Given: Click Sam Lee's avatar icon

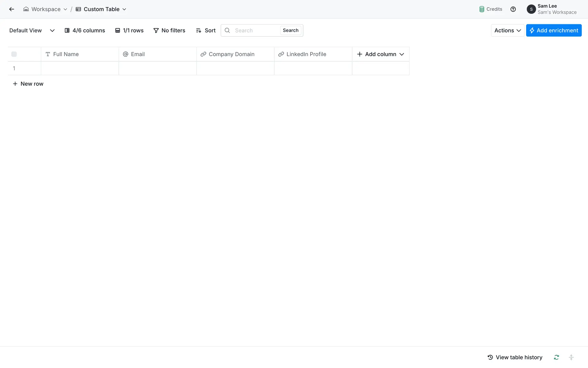Looking at the screenshot, I should (531, 9).
